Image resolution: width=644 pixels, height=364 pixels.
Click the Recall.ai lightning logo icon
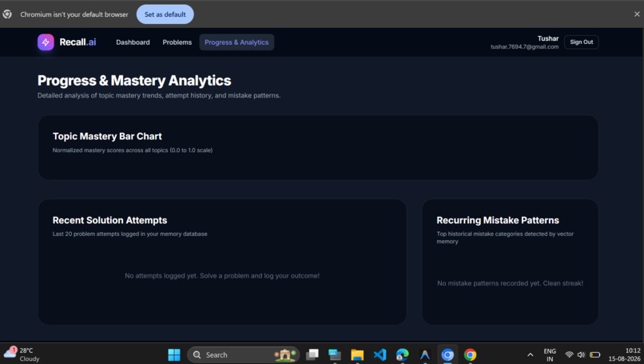[46, 42]
